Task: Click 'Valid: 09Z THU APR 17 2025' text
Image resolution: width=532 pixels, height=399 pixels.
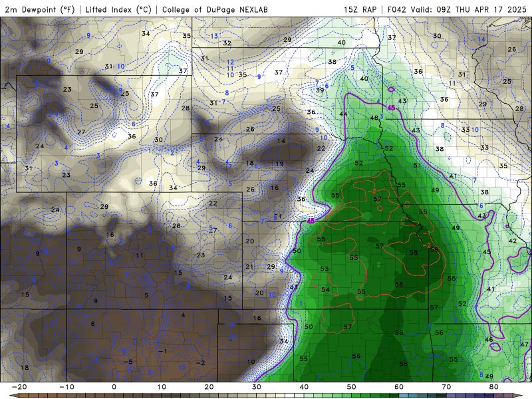Action: click(469, 9)
